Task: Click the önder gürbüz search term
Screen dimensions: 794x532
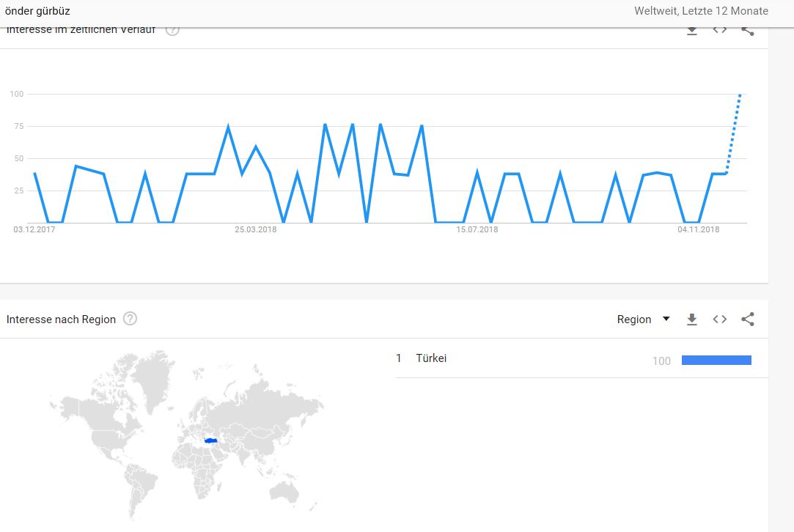Action: click(x=38, y=11)
